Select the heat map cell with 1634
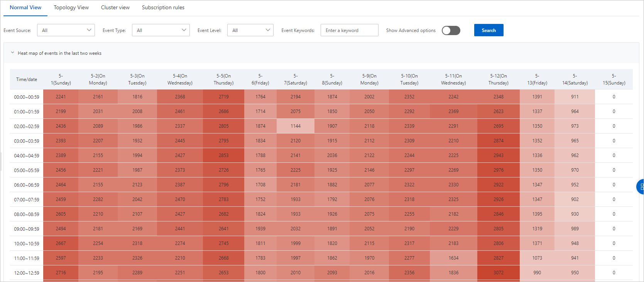This screenshot has height=282, width=644. point(453,258)
